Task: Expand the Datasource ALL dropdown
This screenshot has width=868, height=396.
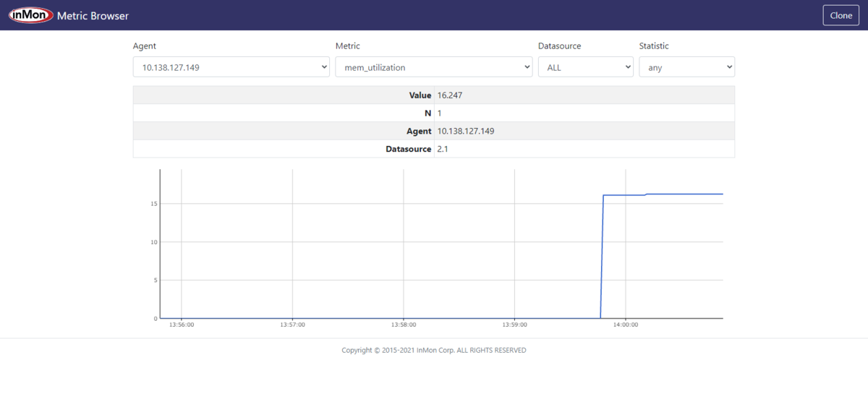Action: (x=586, y=67)
